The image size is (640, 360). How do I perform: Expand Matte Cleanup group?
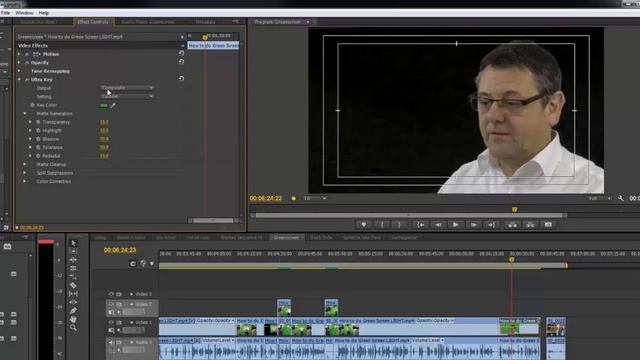coord(25,164)
